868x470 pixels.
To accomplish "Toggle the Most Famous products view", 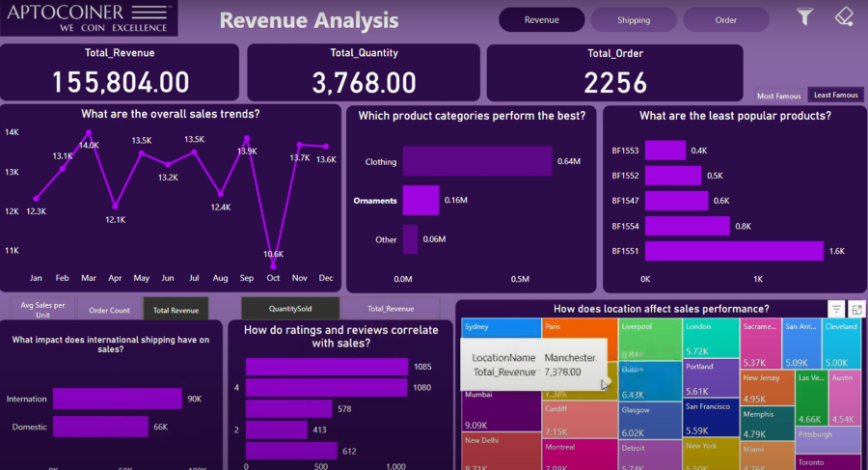I will [x=779, y=96].
